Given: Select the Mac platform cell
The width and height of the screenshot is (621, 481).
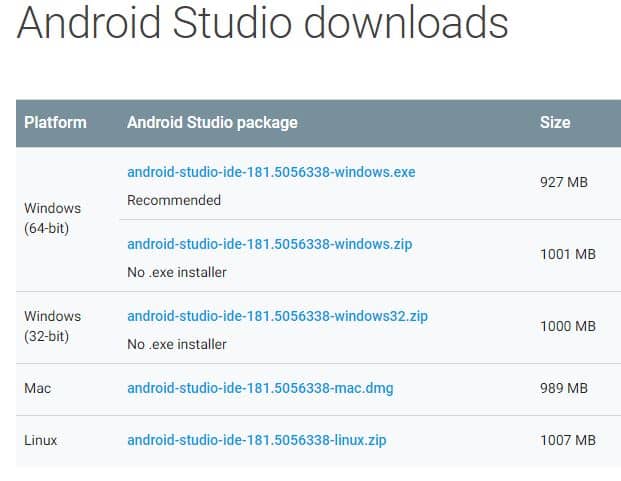Looking at the screenshot, I should [x=38, y=388].
